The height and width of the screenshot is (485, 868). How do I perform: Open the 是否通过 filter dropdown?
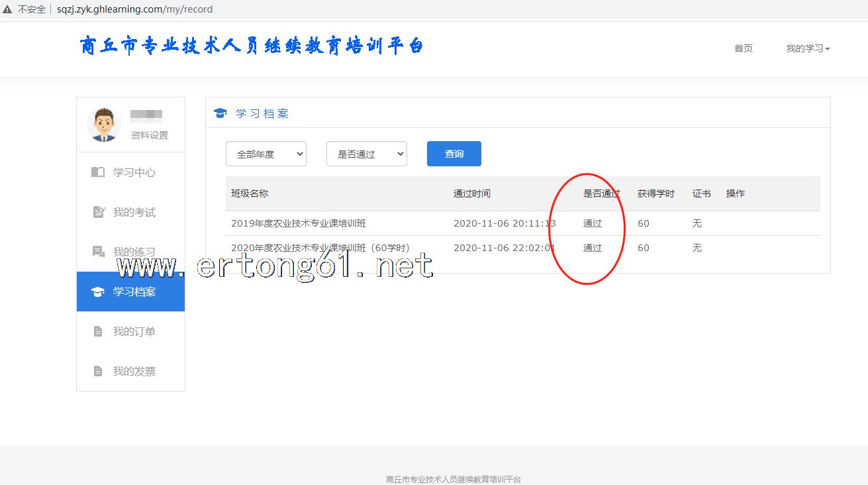point(366,154)
